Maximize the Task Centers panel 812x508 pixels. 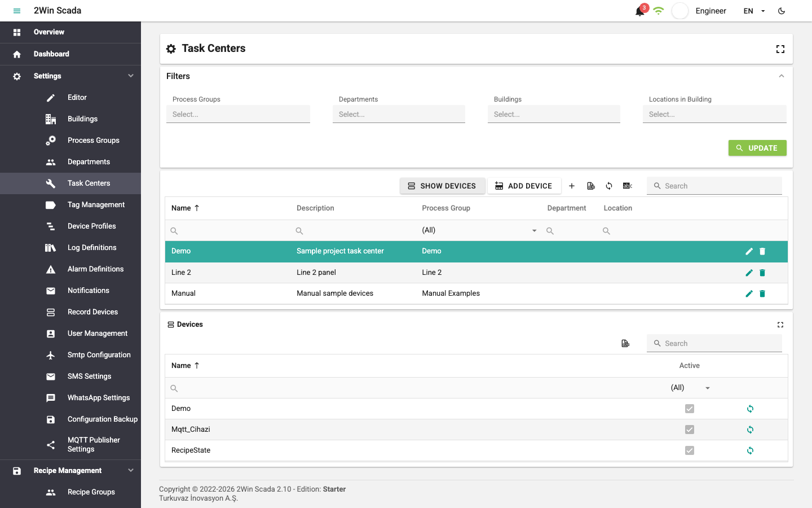coord(780,49)
